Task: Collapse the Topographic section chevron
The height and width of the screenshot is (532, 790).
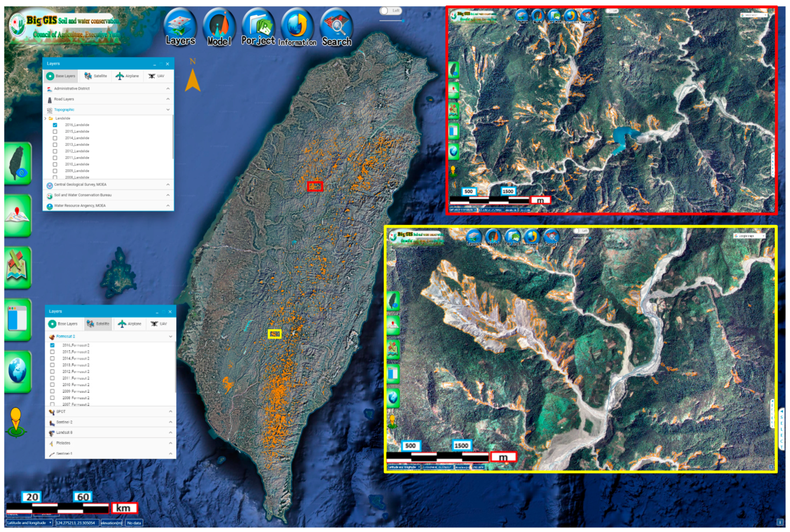Action: (168, 109)
